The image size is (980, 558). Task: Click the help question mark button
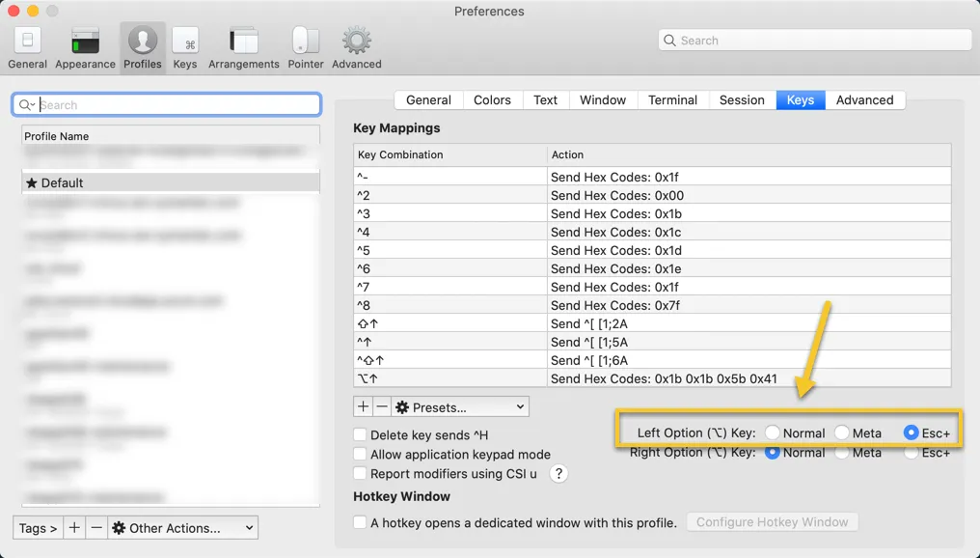tap(558, 474)
